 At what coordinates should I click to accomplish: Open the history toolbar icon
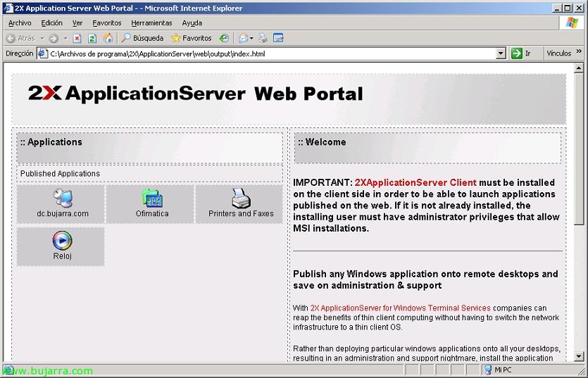tap(224, 38)
